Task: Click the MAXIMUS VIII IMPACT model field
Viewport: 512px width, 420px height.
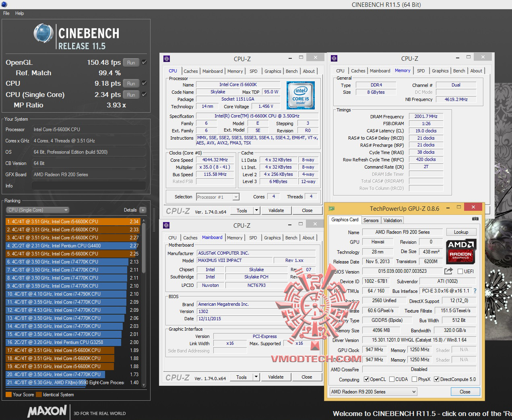Action: point(235,260)
